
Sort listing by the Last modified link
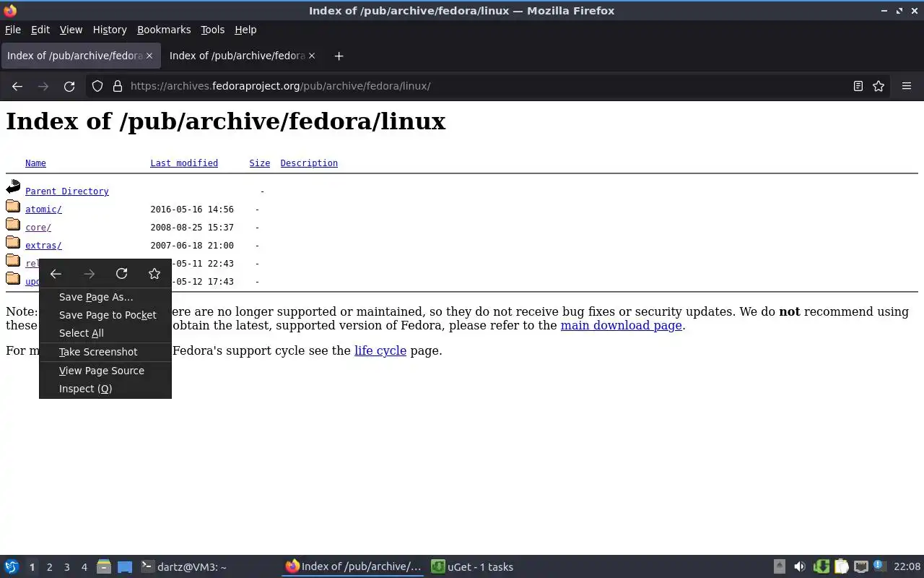(184, 163)
